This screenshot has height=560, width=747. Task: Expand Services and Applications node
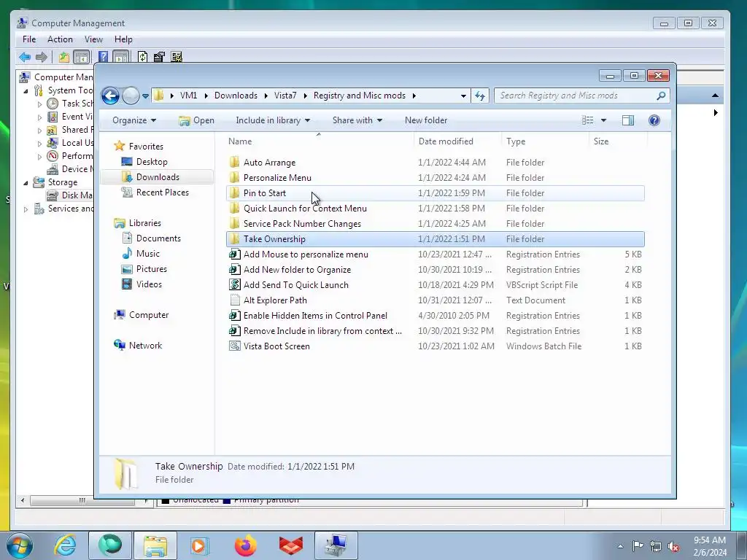[26, 209]
